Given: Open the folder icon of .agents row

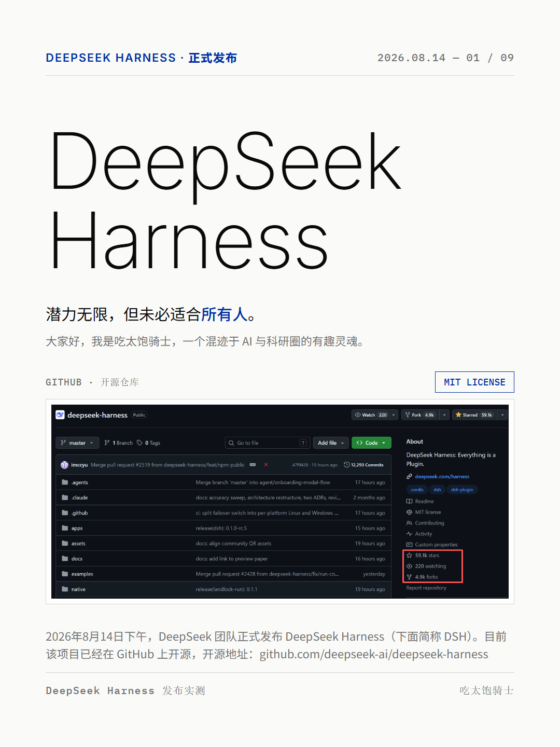Looking at the screenshot, I should click(x=65, y=482).
